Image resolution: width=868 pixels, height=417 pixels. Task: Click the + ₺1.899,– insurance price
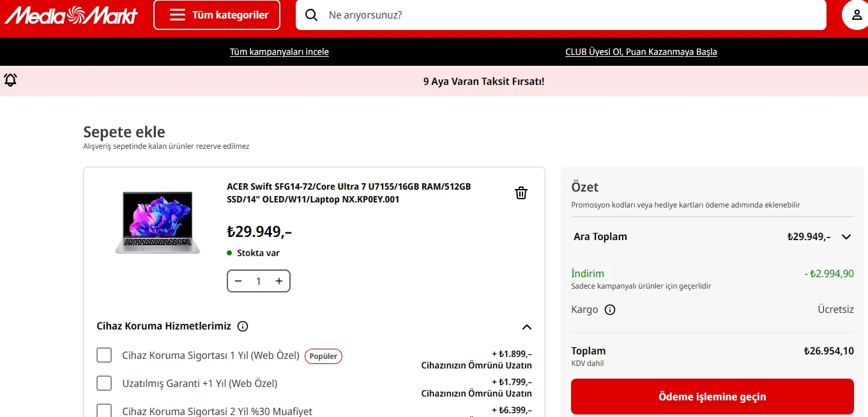[512, 354]
